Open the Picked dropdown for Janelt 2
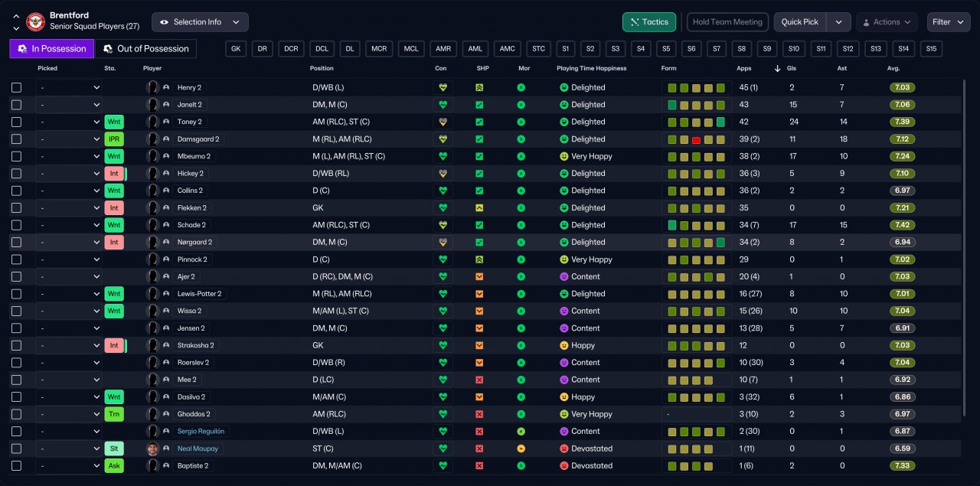980x486 pixels. point(69,105)
